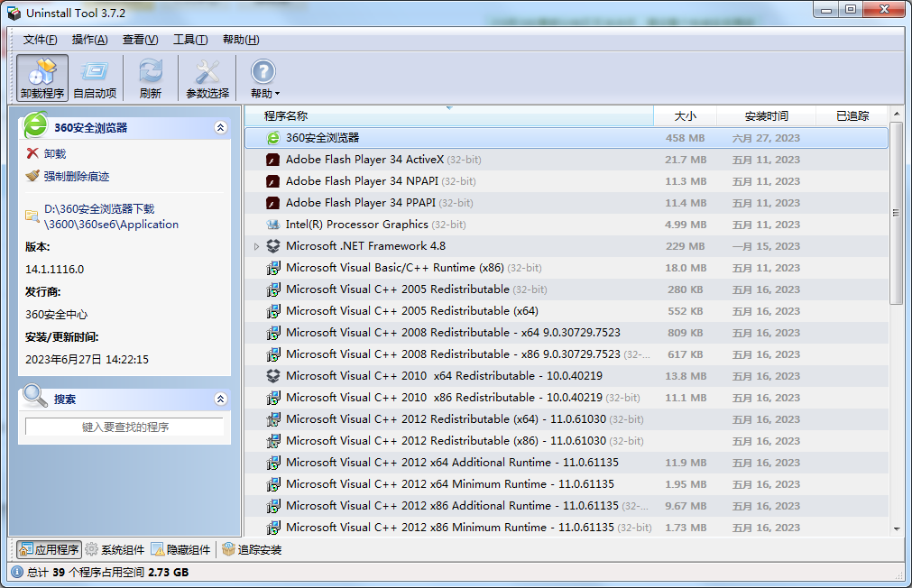The width and height of the screenshot is (912, 588).
Task: Click the 刷新 refresh icon
Action: coord(151,78)
